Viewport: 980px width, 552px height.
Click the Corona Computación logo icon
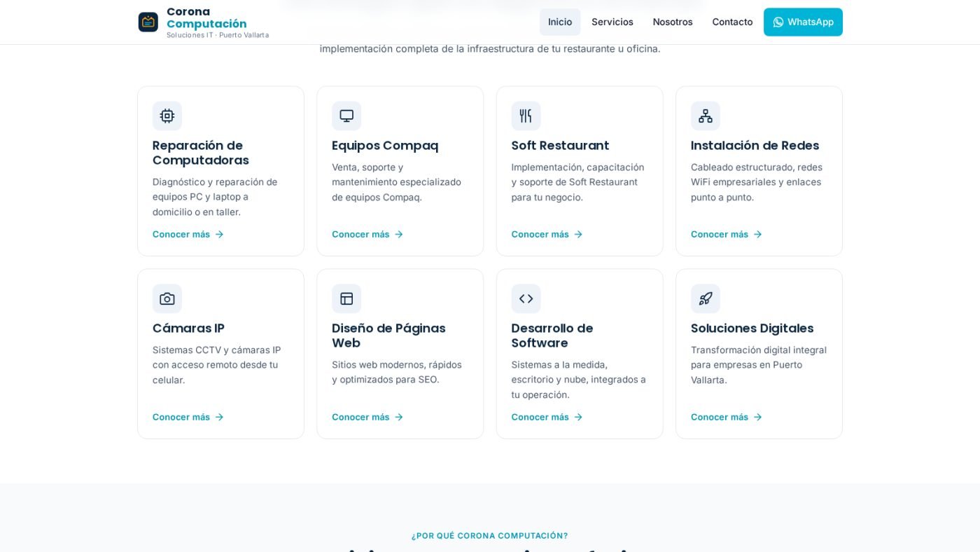(x=148, y=22)
